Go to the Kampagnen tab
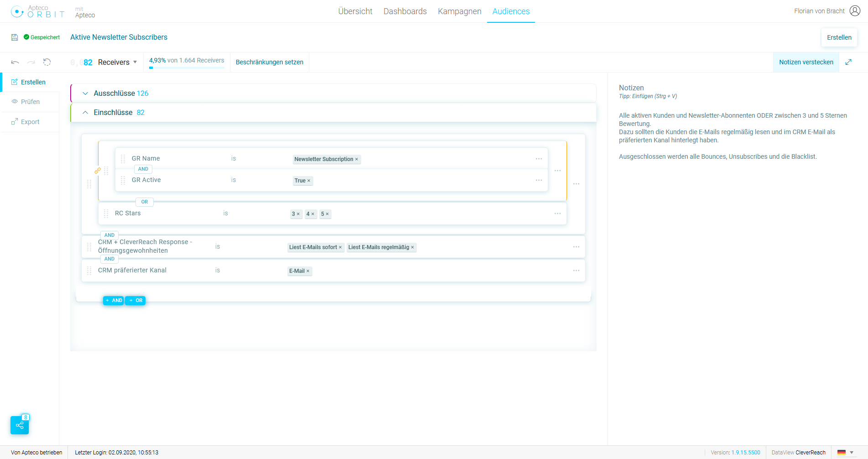 [x=459, y=11]
